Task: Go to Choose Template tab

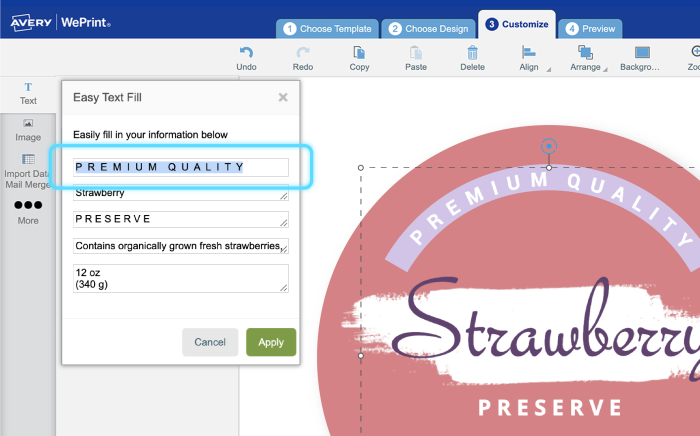Action: point(328,29)
